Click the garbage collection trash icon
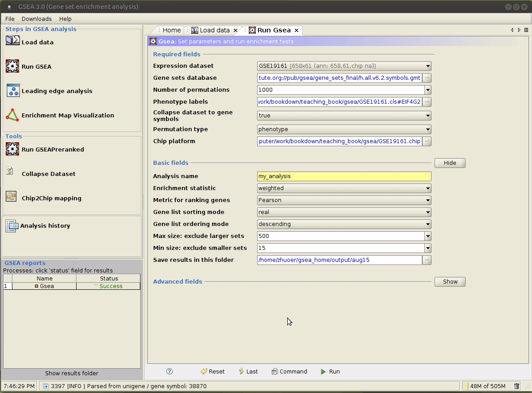The height and width of the screenshot is (393, 532). coord(517,386)
